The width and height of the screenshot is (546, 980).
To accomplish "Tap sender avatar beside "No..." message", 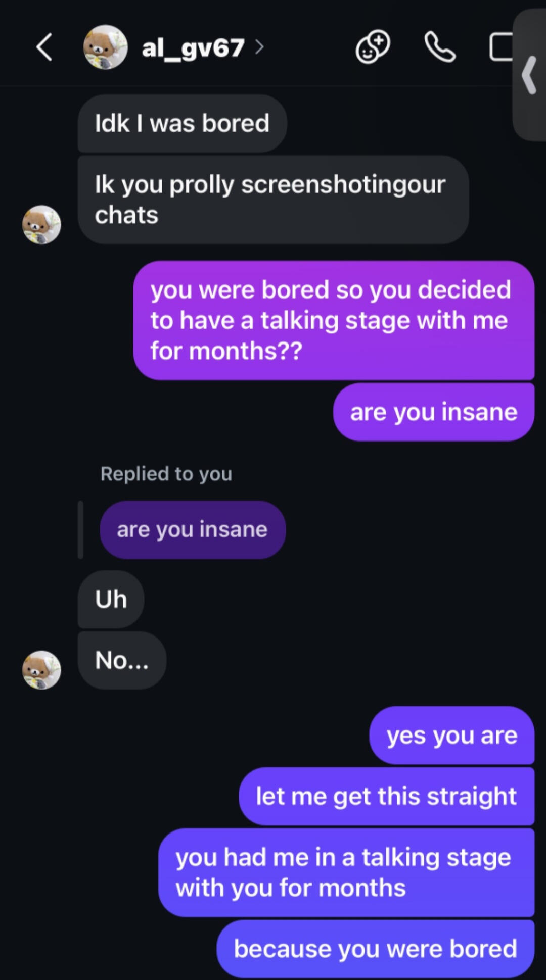I will click(41, 670).
